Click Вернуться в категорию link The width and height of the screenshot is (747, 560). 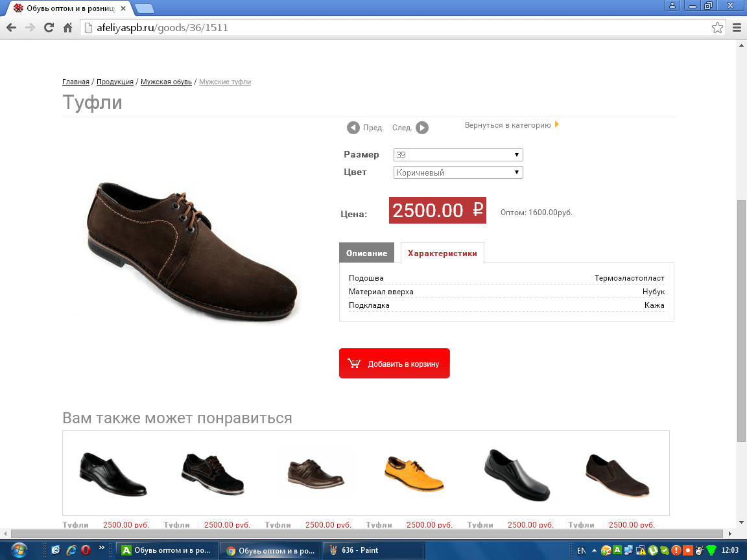click(508, 125)
